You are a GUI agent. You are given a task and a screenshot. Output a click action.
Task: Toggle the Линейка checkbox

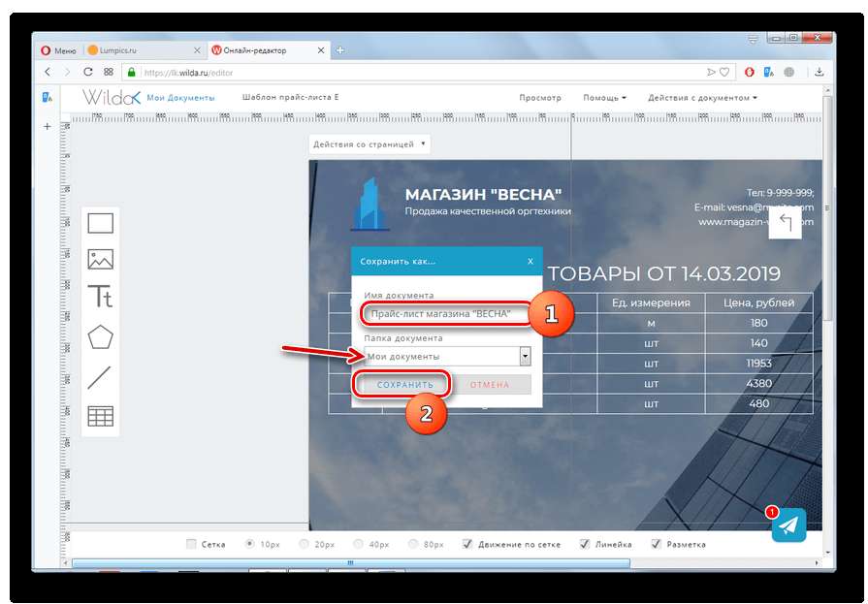[585, 544]
